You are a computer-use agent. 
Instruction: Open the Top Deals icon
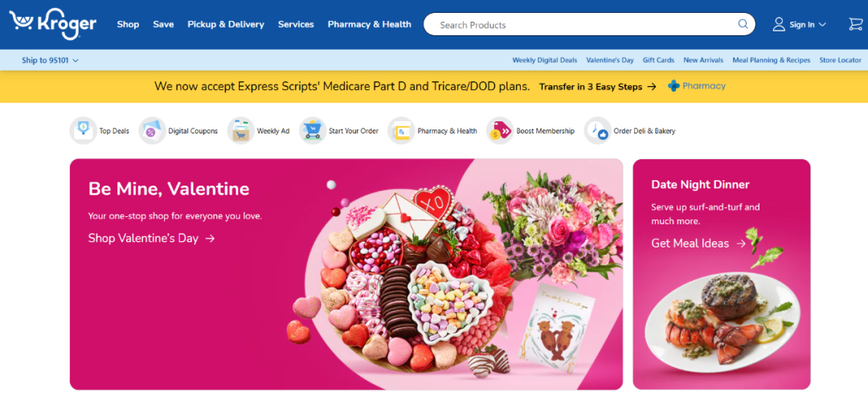click(83, 131)
